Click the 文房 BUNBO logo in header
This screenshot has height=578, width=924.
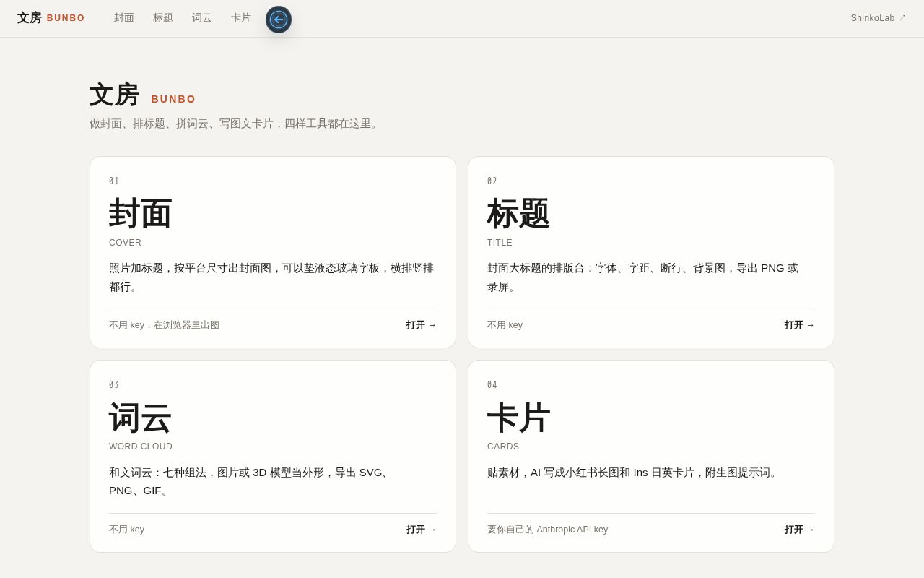pos(51,18)
